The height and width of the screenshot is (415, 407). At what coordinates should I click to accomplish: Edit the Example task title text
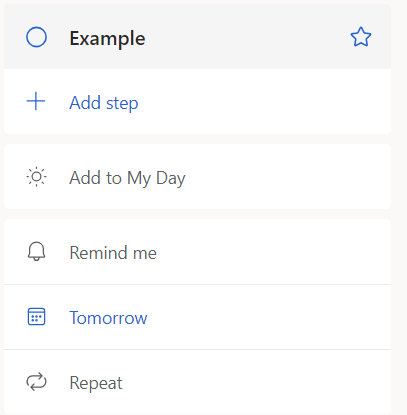point(107,38)
